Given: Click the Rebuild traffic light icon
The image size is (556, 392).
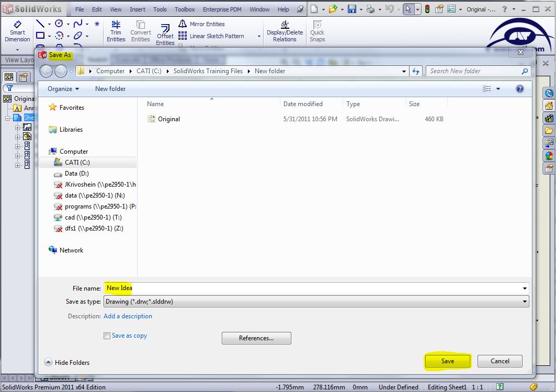Looking at the screenshot, I should (427, 9).
